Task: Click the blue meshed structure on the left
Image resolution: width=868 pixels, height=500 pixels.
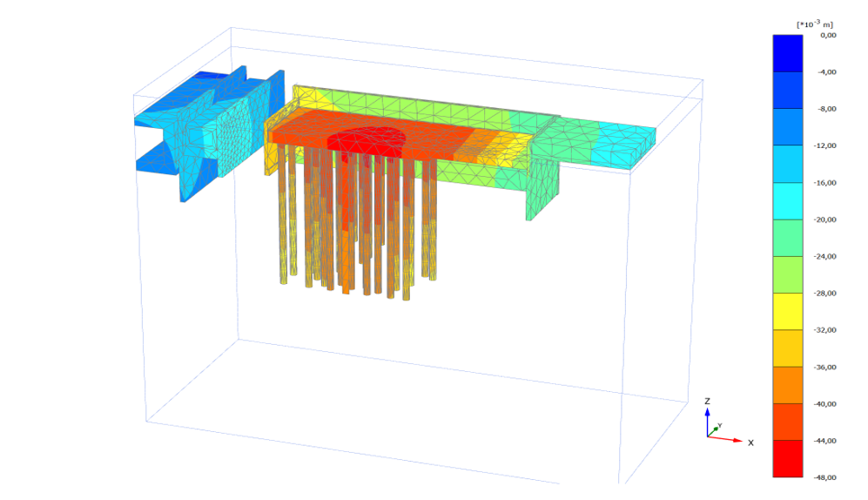Action: coord(209,131)
